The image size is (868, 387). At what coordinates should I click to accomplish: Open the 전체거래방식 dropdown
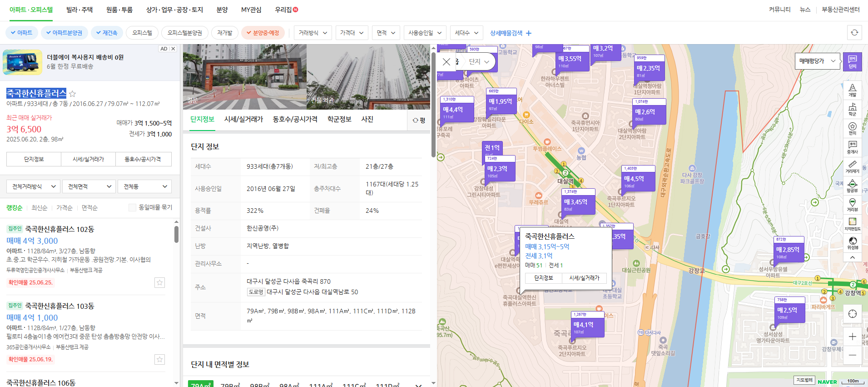click(x=34, y=186)
